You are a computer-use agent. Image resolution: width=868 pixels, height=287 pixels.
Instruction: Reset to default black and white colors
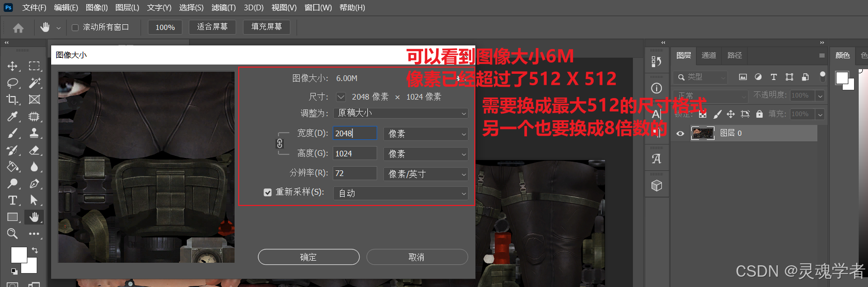click(x=14, y=271)
